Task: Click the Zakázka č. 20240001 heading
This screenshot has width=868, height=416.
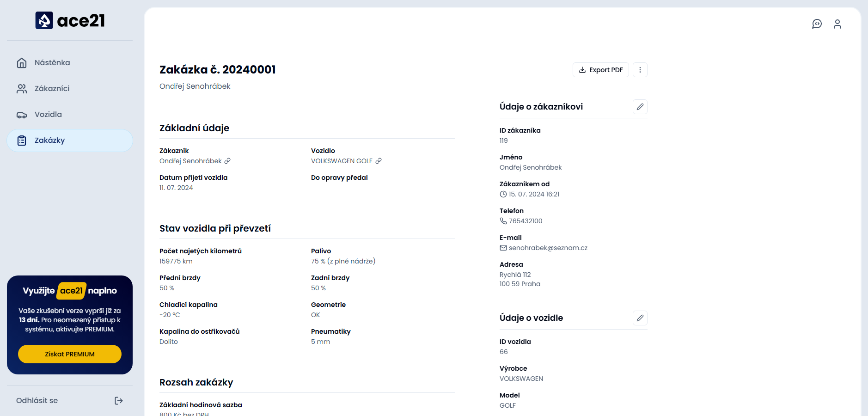Action: pos(218,70)
